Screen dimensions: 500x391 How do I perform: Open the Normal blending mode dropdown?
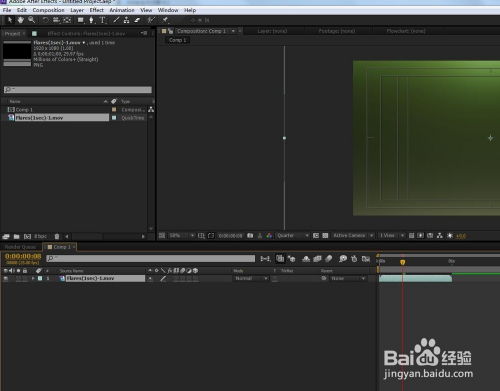click(251, 278)
